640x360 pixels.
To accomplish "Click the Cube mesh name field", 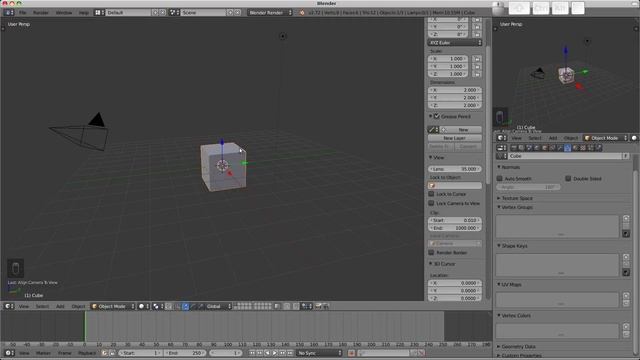I will click(x=564, y=156).
